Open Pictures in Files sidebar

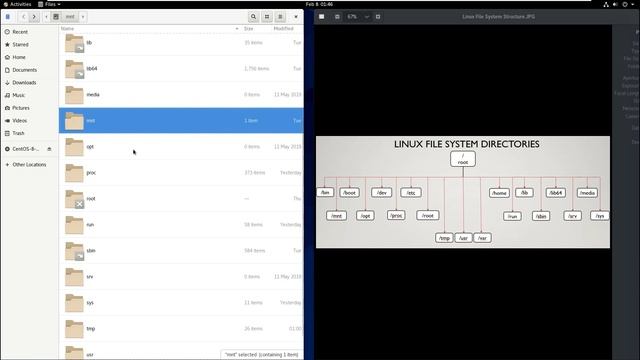point(29,108)
